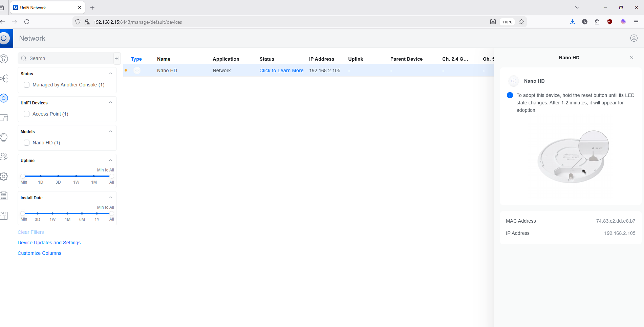Viewport: 644px width, 327px height.
Task: Open the System Log list icon
Action: pos(4,196)
